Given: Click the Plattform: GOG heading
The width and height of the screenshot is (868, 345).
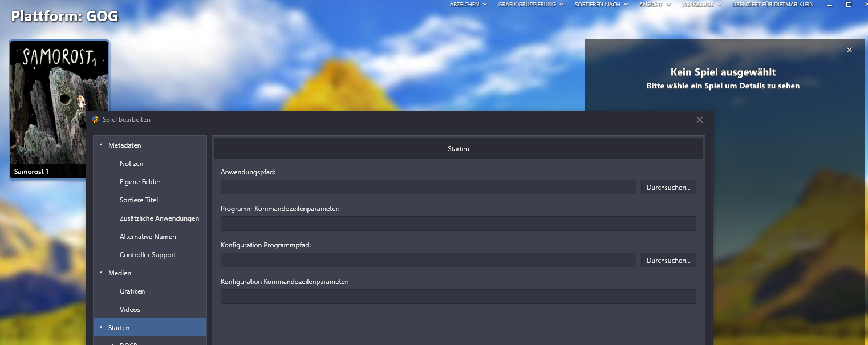Looking at the screenshot, I should coord(64,16).
